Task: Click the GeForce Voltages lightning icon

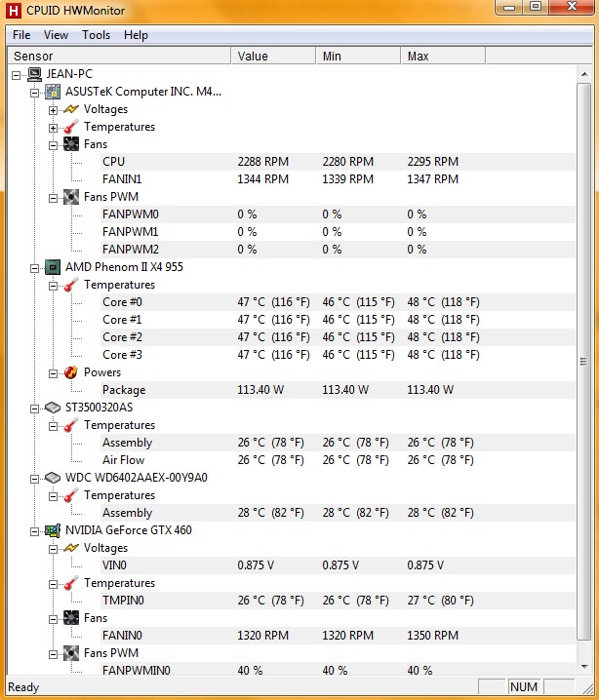Action: (71, 548)
